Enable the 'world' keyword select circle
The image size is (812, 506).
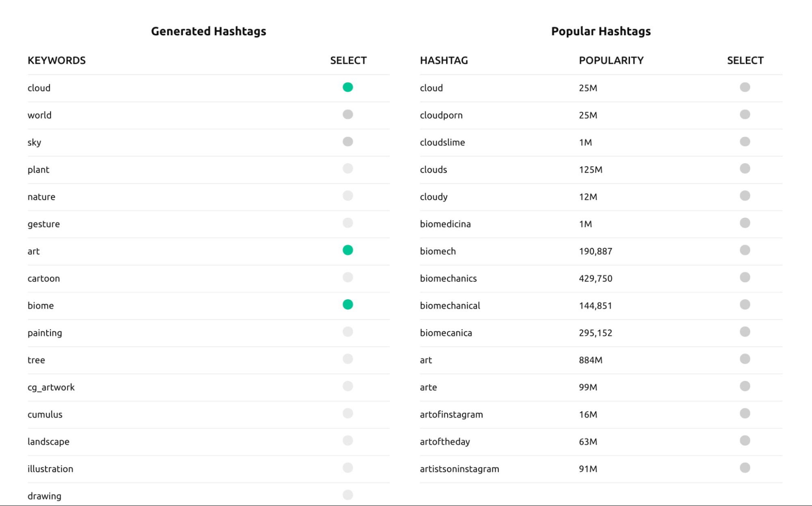coord(348,114)
